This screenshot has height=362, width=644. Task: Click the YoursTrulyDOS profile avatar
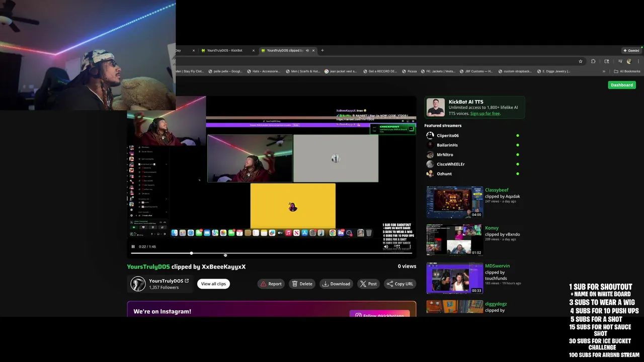point(138,284)
